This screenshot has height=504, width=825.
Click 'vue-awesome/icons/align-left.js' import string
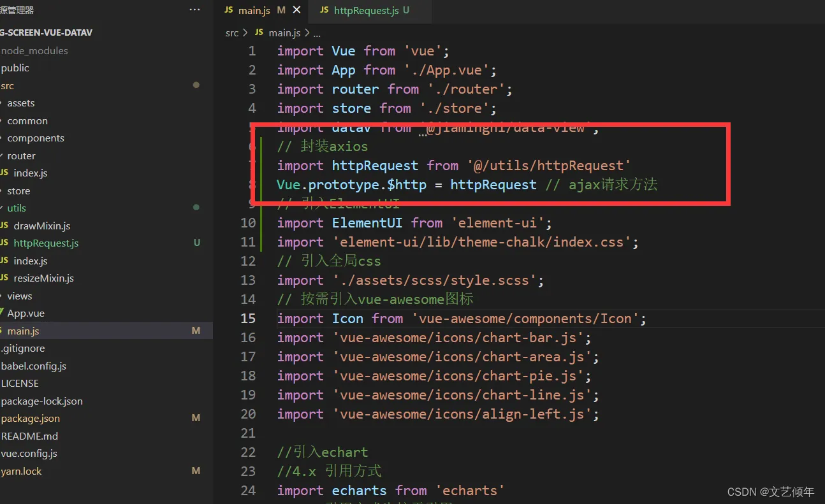point(462,414)
